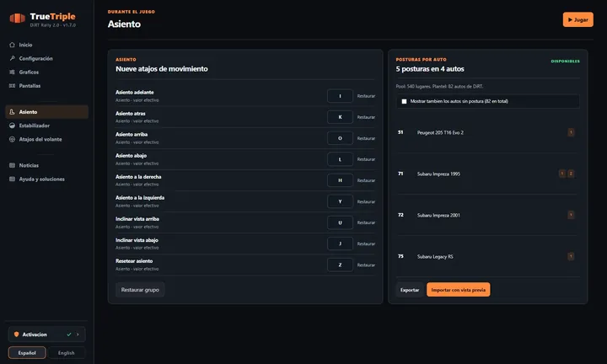Click the 'I' key binding for Asiento adelante

[x=340, y=96]
